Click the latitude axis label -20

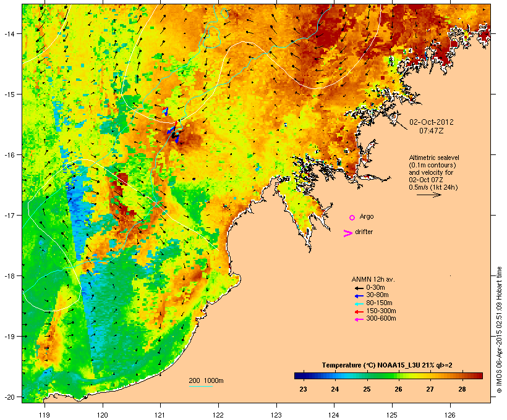[x=9, y=397]
